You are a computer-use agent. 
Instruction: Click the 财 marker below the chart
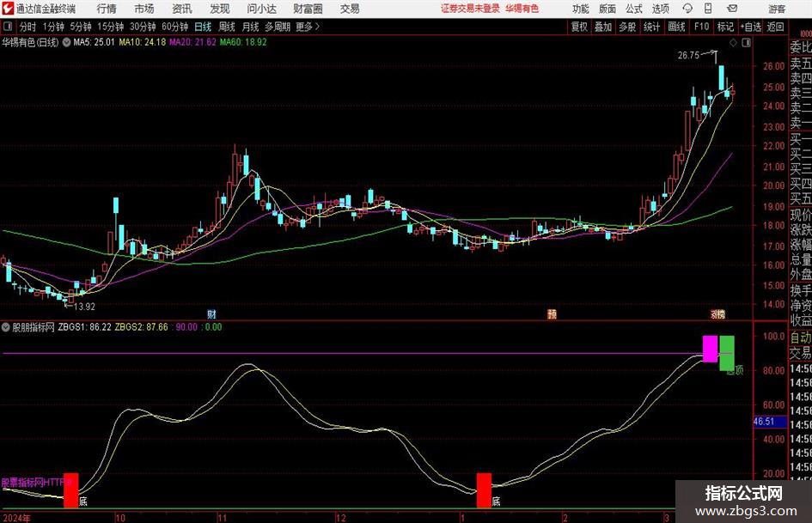[x=211, y=313]
